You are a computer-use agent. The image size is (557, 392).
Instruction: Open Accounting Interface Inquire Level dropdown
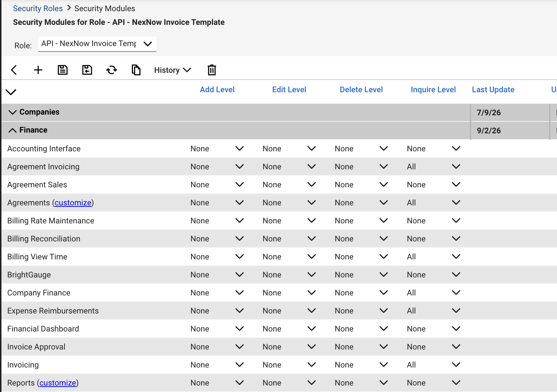pyautogui.click(x=433, y=148)
